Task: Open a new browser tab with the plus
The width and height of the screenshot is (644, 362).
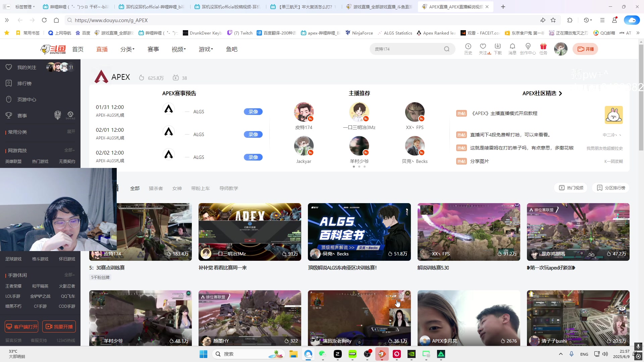Action: click(503, 7)
